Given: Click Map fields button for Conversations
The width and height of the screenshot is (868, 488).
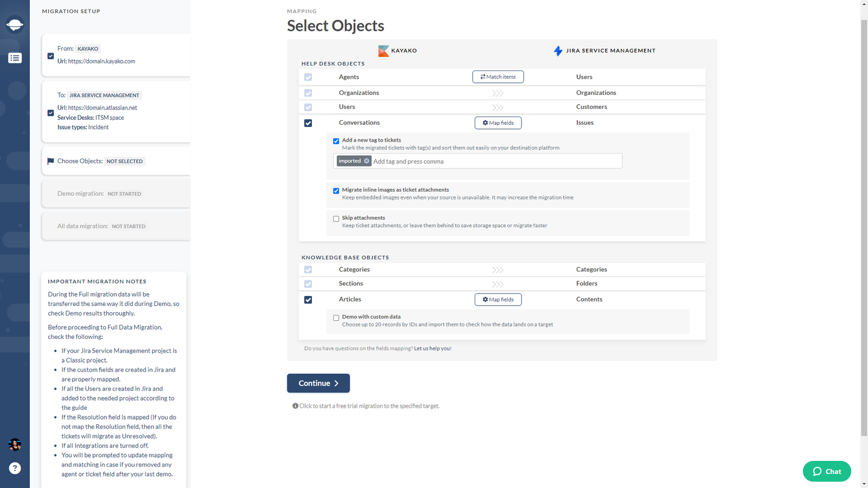Looking at the screenshot, I should [498, 123].
